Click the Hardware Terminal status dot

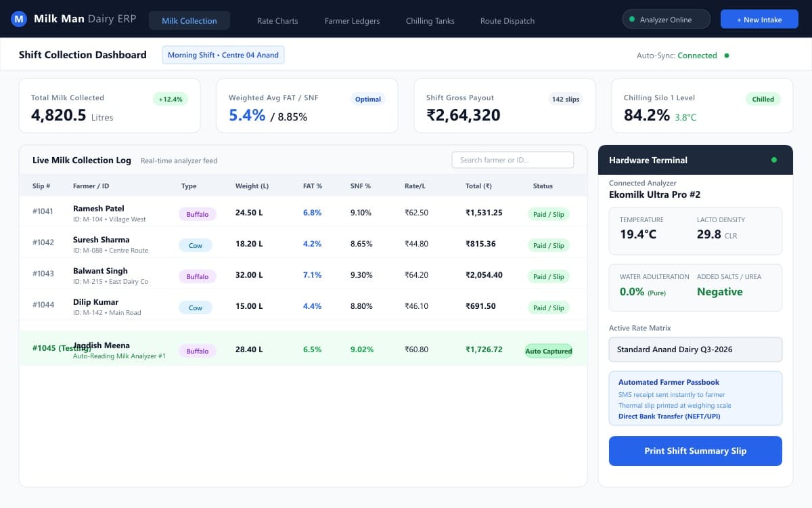[x=774, y=160]
